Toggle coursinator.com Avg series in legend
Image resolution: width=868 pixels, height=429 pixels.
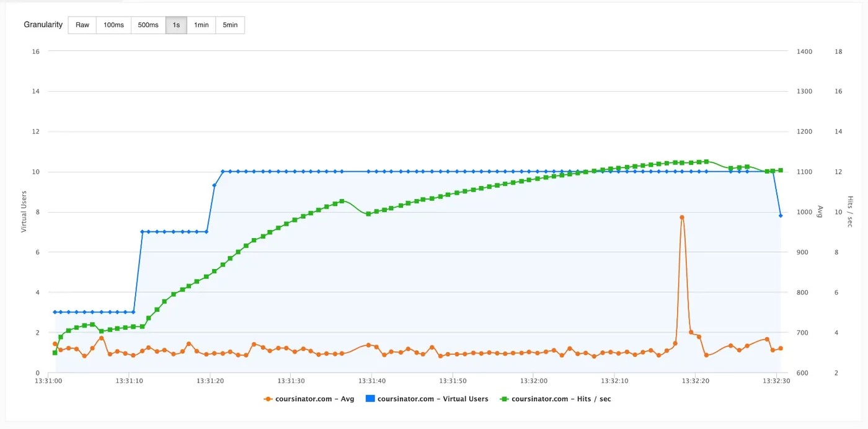coord(309,399)
